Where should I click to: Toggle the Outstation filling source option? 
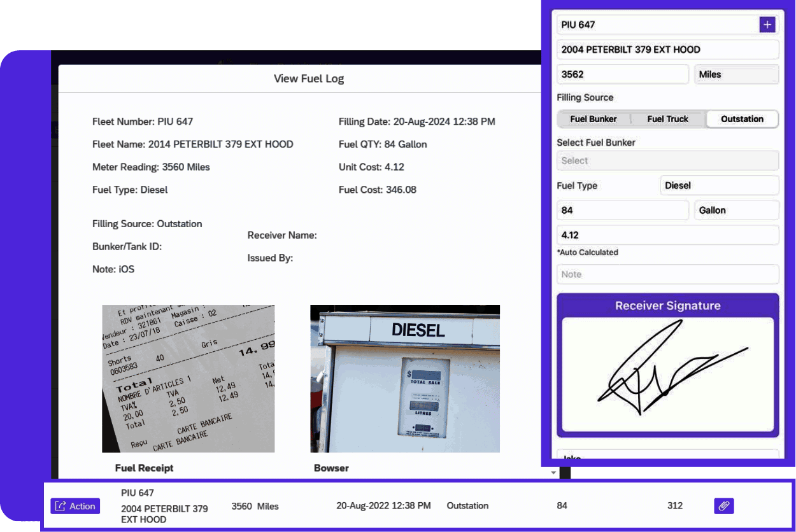click(x=742, y=119)
